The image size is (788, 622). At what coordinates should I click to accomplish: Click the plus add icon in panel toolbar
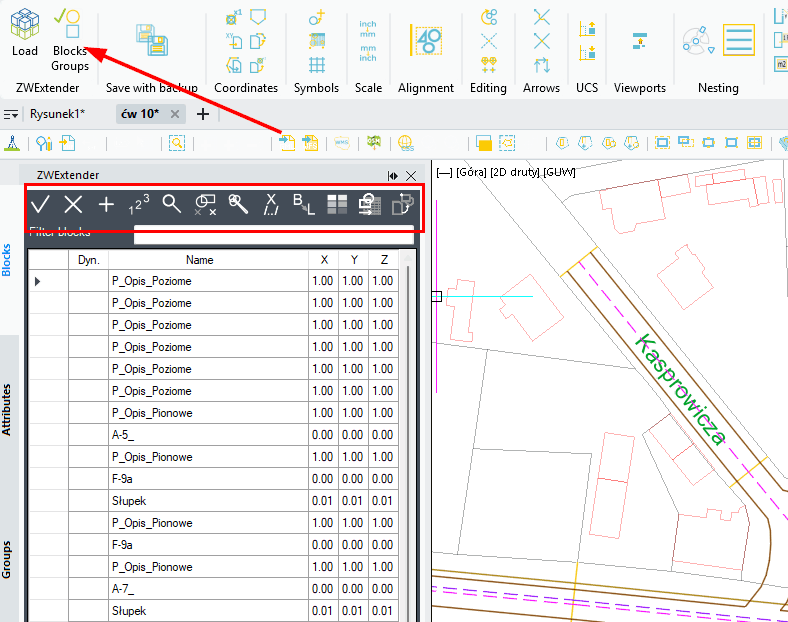tap(106, 204)
